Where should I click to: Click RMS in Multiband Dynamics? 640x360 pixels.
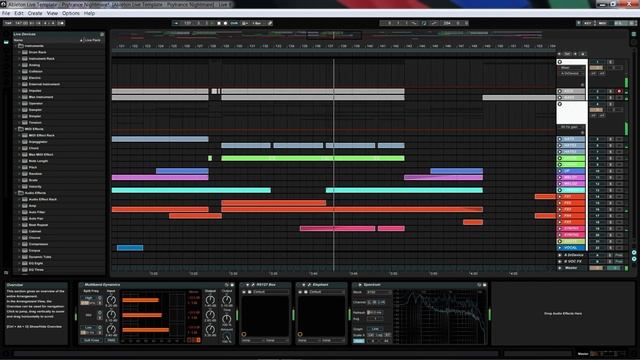[111, 340]
